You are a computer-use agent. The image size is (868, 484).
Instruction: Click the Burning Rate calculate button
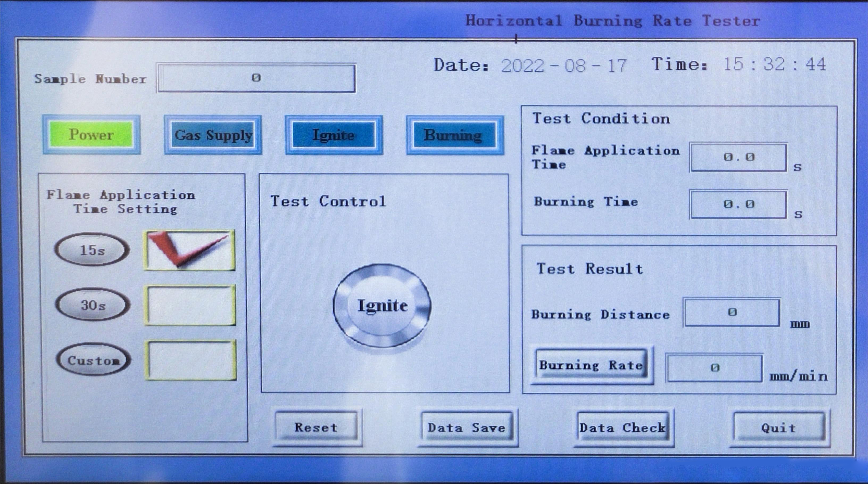tap(591, 365)
